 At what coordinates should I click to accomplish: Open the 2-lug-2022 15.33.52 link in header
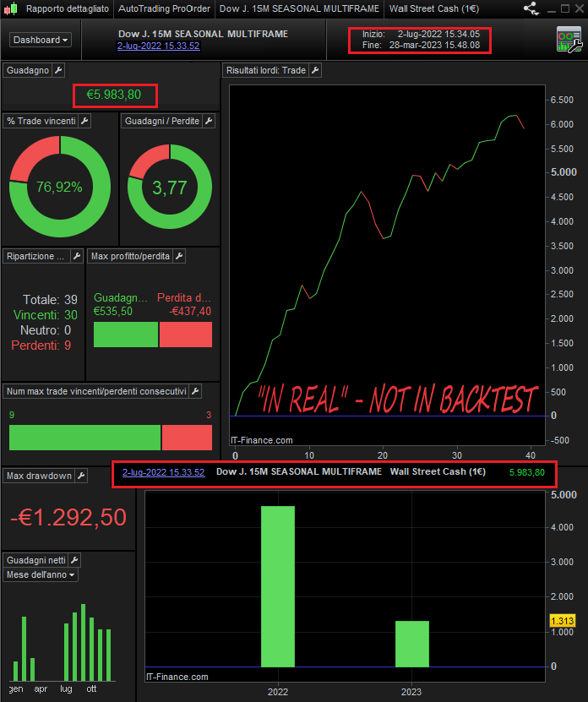(158, 46)
